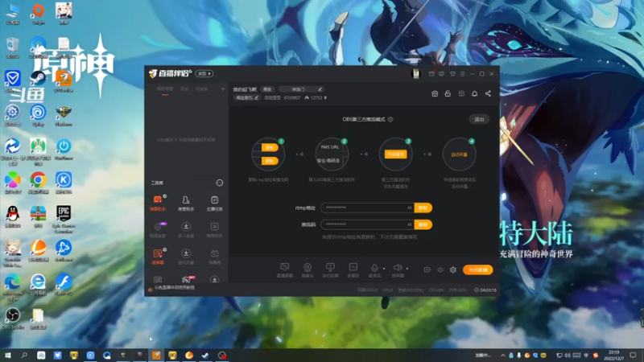This screenshot has width=644, height=362.
Task: Click the live timer 04:03:16
Action: point(485,290)
